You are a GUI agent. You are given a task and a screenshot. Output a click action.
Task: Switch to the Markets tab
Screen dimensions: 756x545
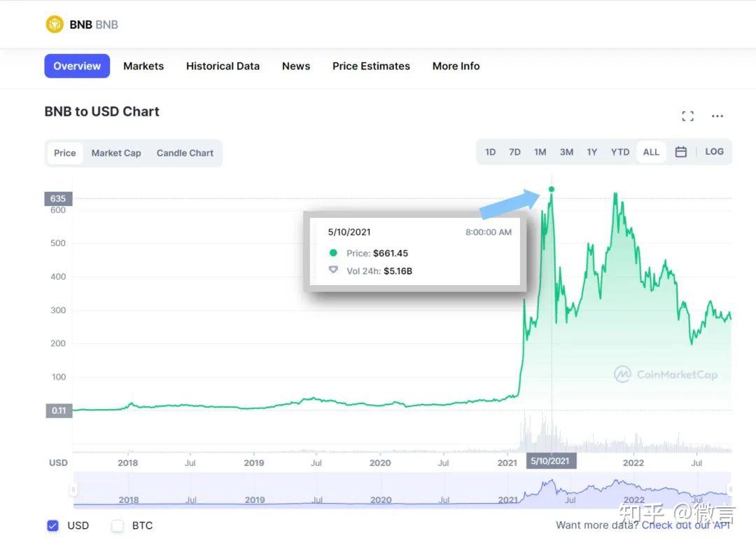[x=143, y=66]
